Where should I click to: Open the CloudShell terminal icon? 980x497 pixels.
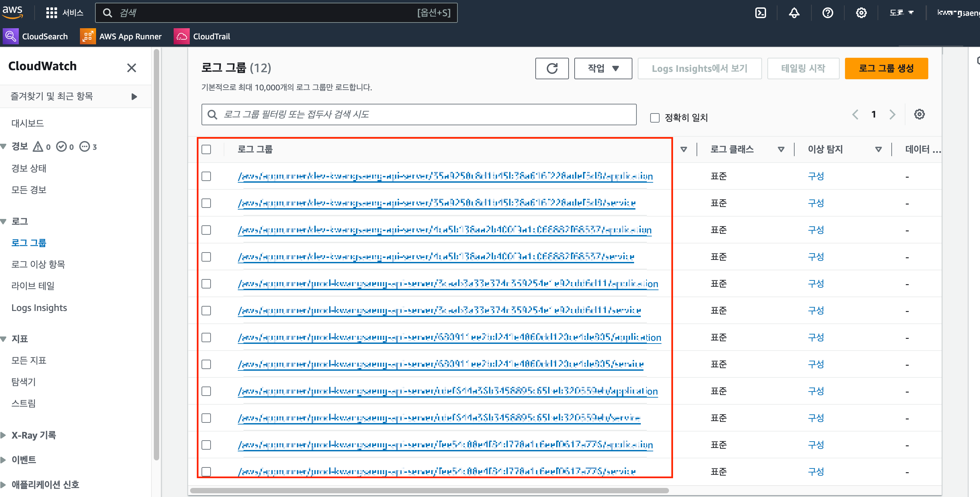(760, 13)
